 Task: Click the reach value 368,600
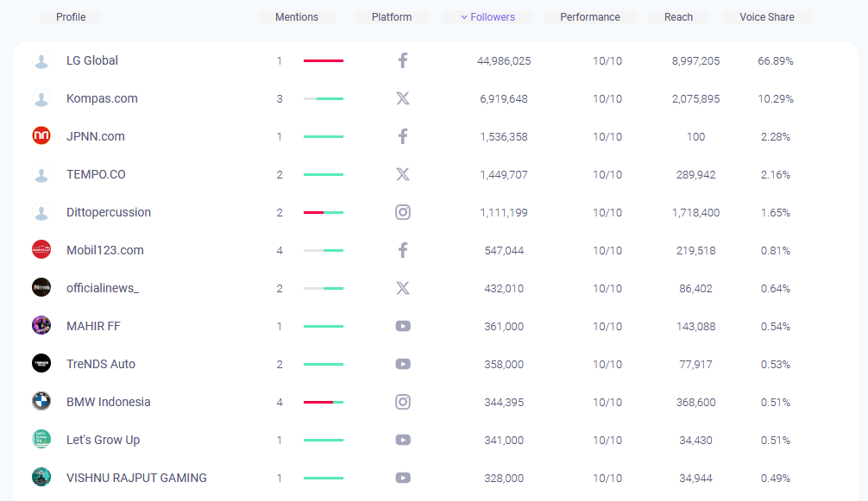click(x=695, y=403)
